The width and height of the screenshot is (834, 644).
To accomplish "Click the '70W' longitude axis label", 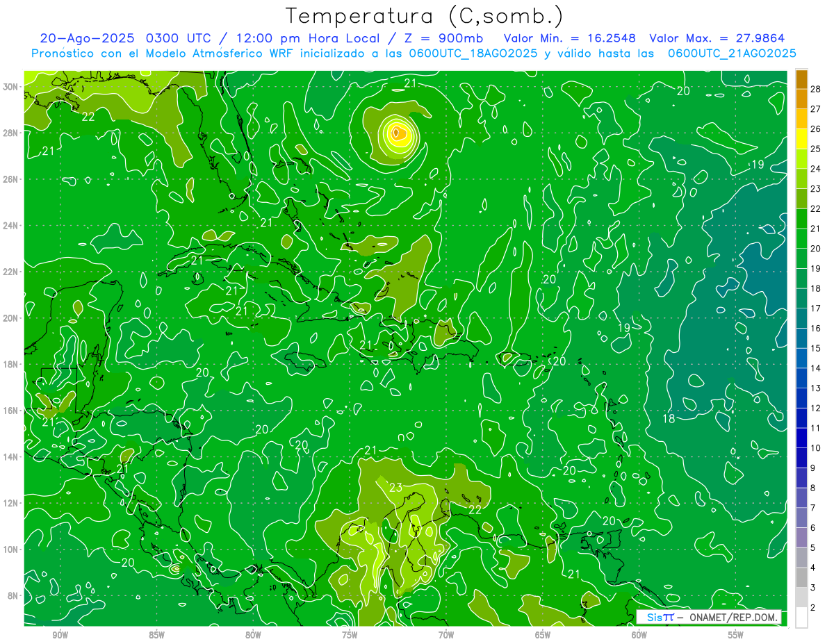I will tap(446, 635).
